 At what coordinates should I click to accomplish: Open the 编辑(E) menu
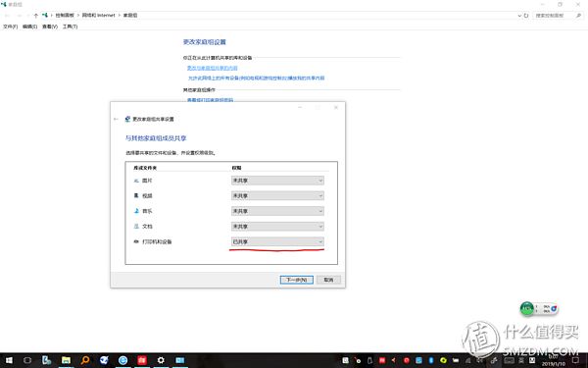(30, 26)
